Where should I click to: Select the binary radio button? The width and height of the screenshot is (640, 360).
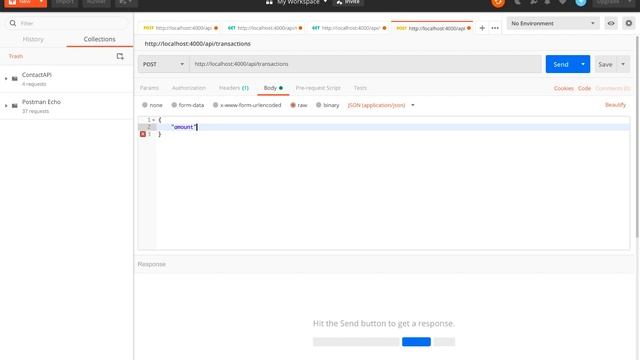[319, 105]
